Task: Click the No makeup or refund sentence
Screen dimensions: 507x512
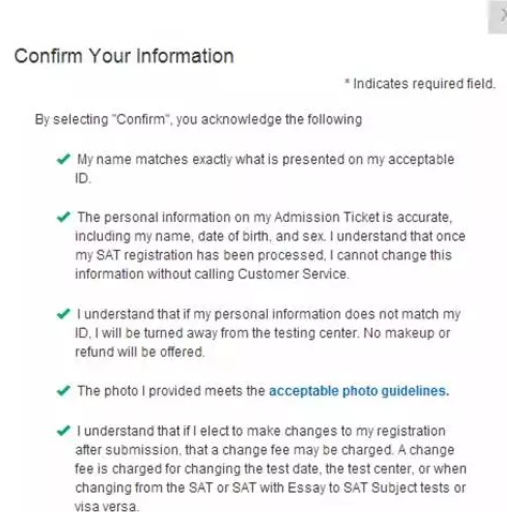Action: (x=263, y=342)
